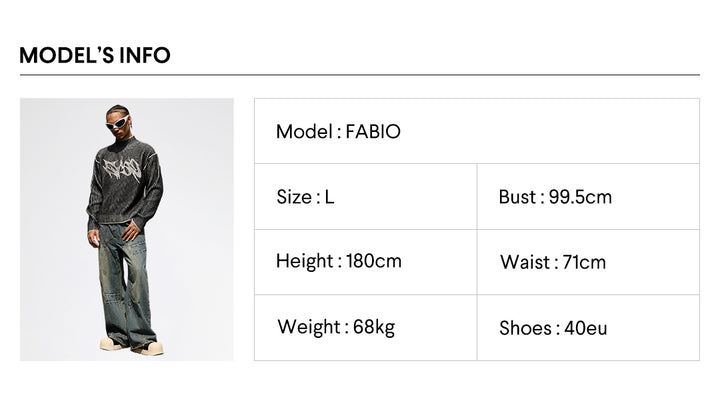Click the 99.5cm bust measurement value
The image size is (720, 413).
tap(580, 197)
